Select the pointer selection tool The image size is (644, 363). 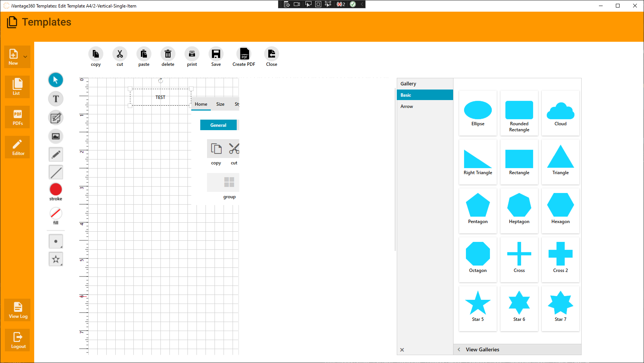[x=56, y=80]
